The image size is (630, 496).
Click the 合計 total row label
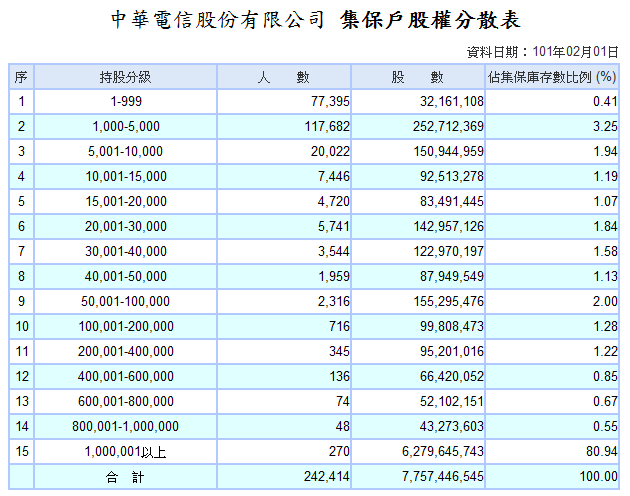pyautogui.click(x=125, y=477)
